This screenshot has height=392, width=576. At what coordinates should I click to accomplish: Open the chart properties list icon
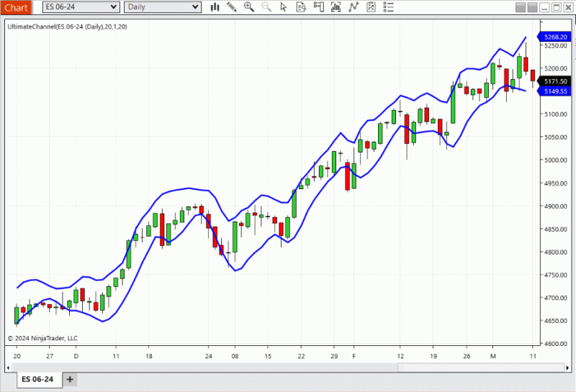[x=388, y=7]
